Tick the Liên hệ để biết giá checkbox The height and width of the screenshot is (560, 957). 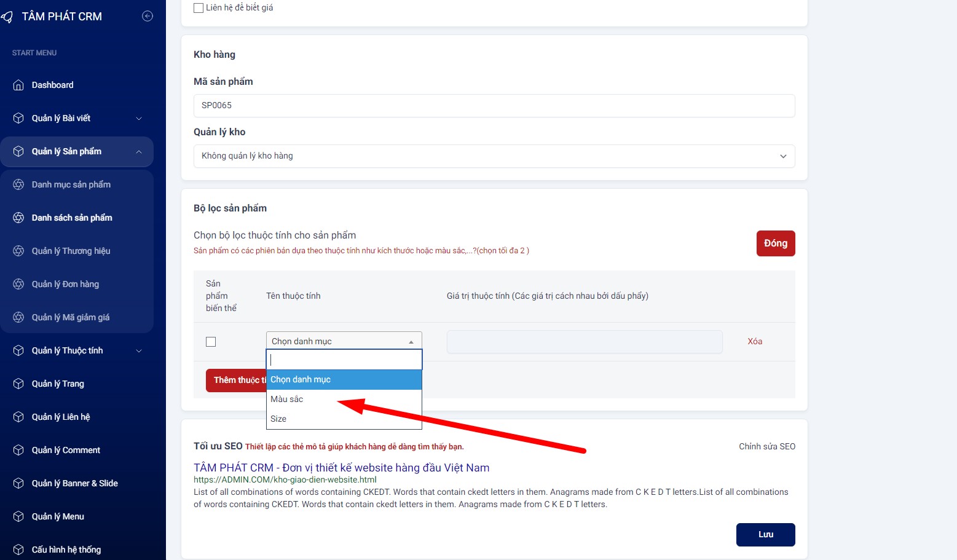[199, 8]
